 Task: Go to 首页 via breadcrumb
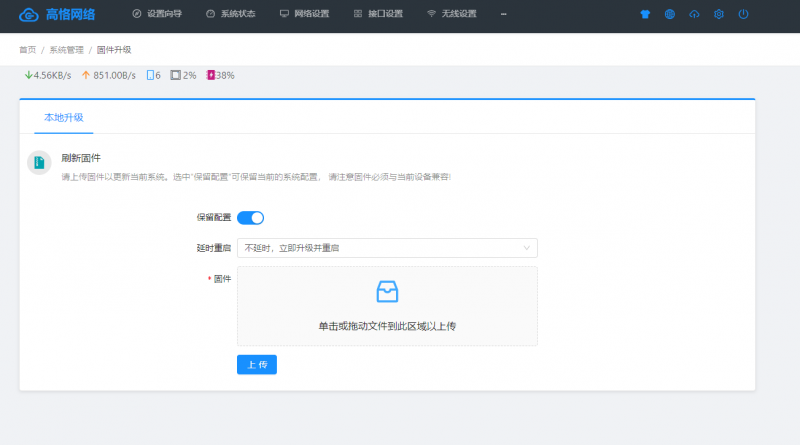[x=27, y=49]
